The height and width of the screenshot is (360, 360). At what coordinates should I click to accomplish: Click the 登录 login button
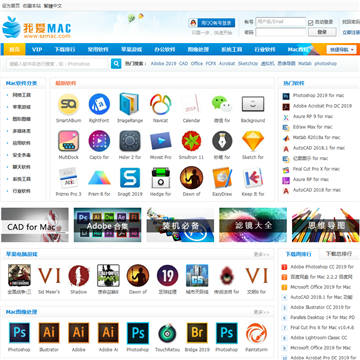322,32
